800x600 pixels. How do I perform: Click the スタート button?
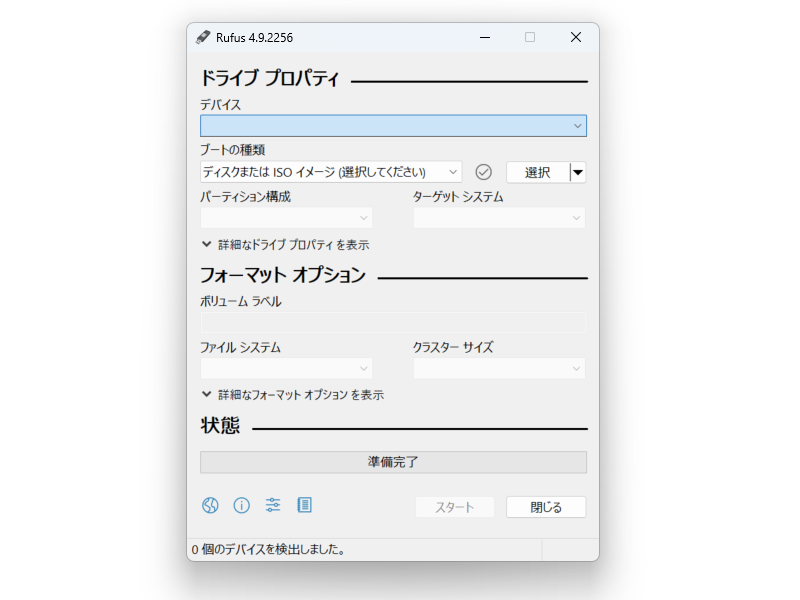pyautogui.click(x=455, y=506)
